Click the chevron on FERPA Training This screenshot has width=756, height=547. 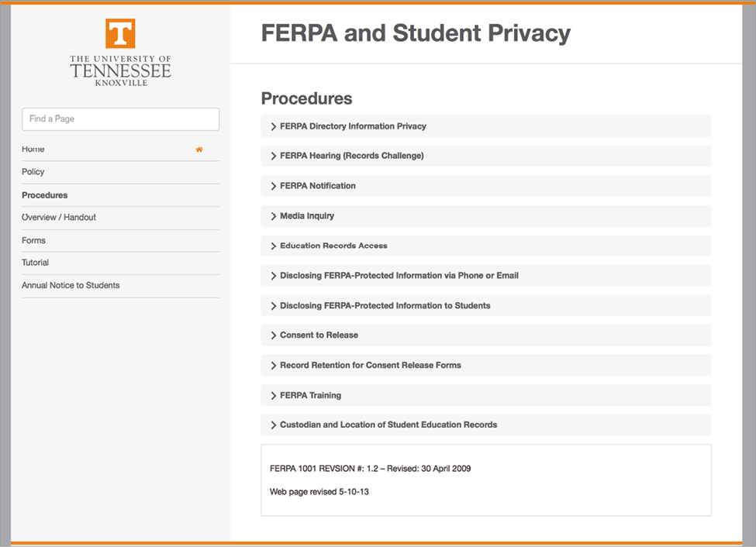click(273, 395)
